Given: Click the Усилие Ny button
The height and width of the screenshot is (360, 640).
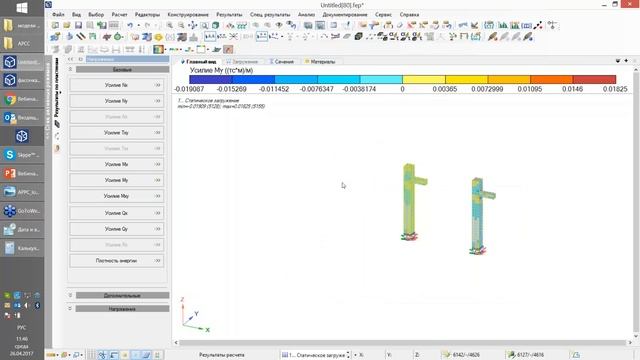Looking at the screenshot, I should (116, 101).
